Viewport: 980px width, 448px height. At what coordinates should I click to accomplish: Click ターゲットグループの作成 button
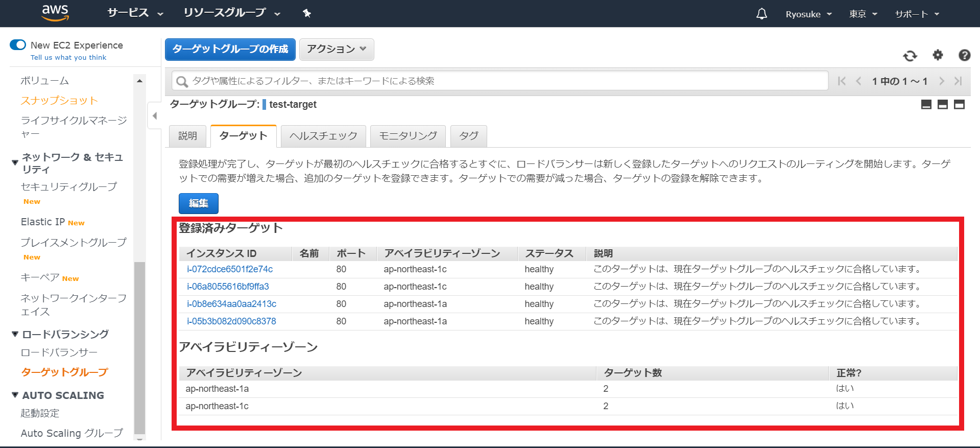pyautogui.click(x=230, y=49)
